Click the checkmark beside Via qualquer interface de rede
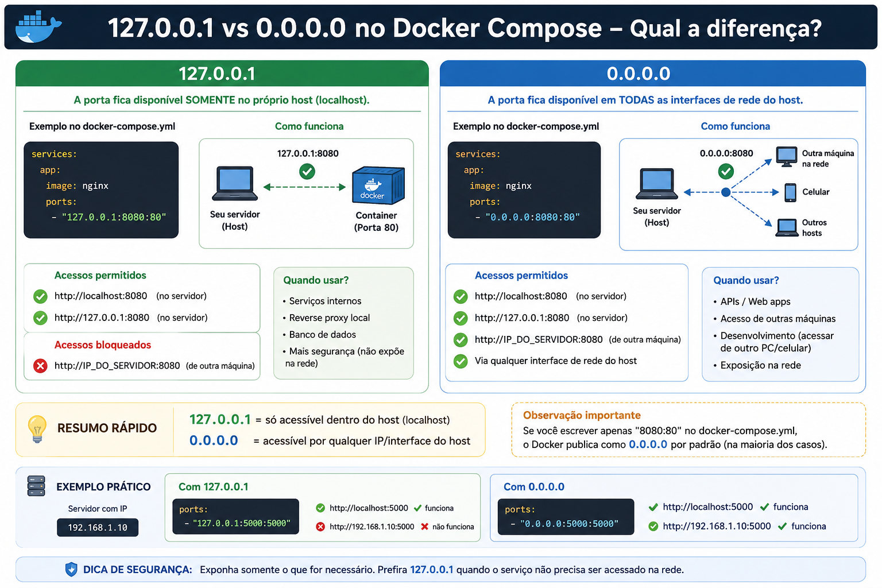 click(x=461, y=361)
